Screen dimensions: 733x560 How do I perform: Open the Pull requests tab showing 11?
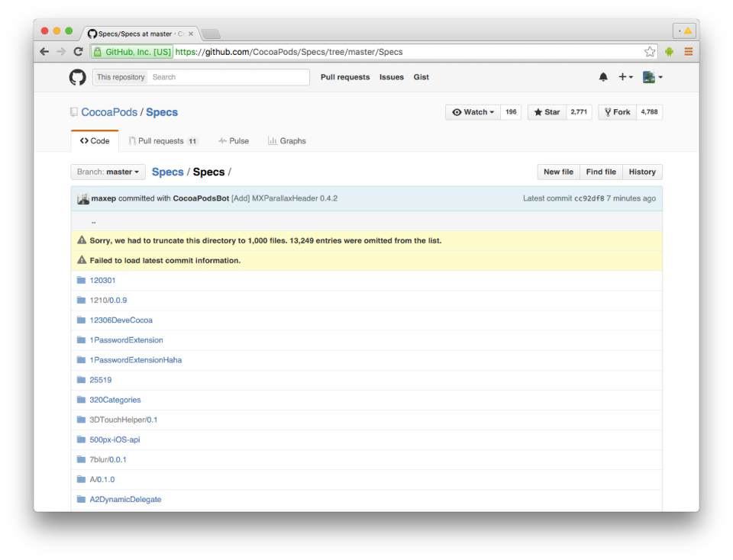163,140
